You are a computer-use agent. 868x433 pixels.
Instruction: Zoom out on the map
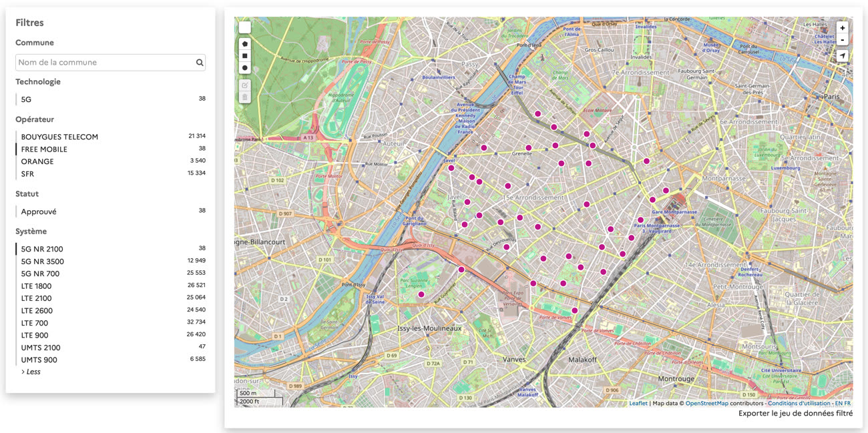(x=842, y=40)
